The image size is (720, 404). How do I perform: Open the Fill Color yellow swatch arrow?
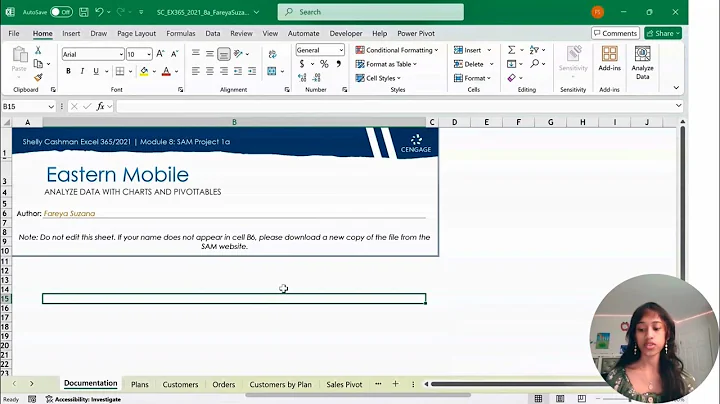point(154,71)
